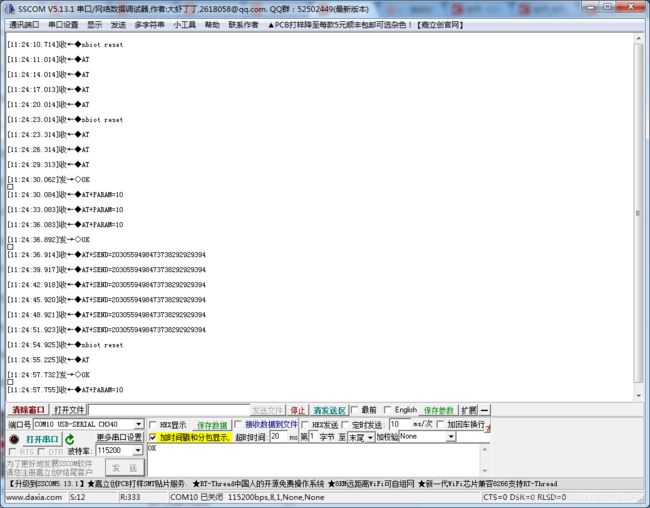650x508 pixels.
Task: Click the send area scroll down arrow
Action: click(x=485, y=471)
